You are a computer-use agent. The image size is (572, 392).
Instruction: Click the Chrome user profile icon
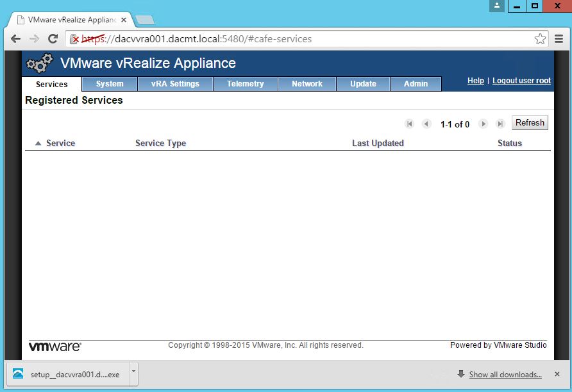coord(496,6)
